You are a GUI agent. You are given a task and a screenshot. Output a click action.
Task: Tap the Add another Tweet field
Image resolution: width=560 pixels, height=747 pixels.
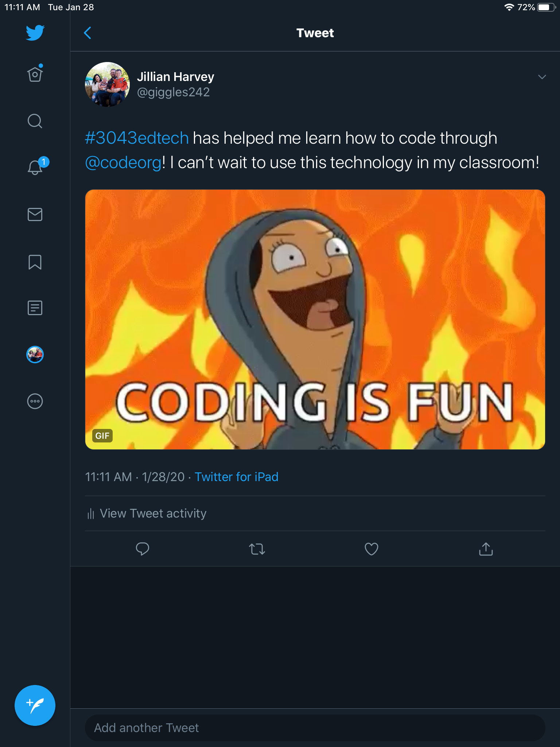tap(315, 728)
